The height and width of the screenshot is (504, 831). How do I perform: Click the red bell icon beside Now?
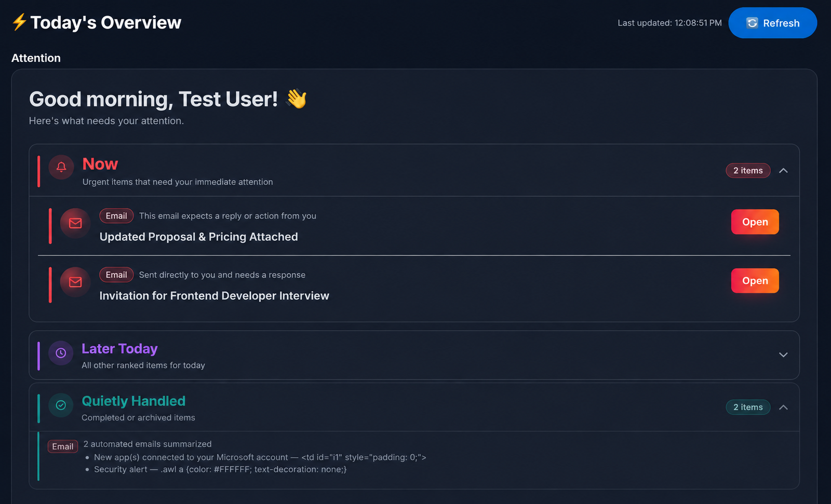point(61,167)
